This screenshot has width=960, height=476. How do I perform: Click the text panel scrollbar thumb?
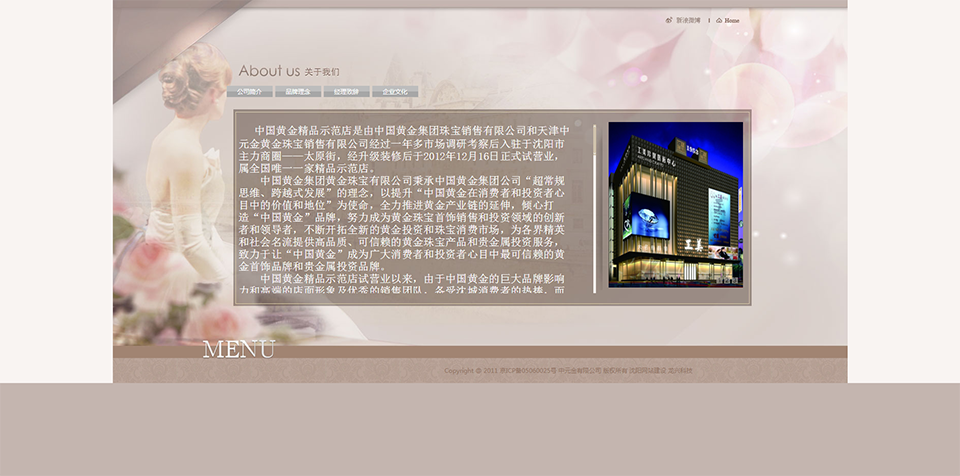click(594, 139)
